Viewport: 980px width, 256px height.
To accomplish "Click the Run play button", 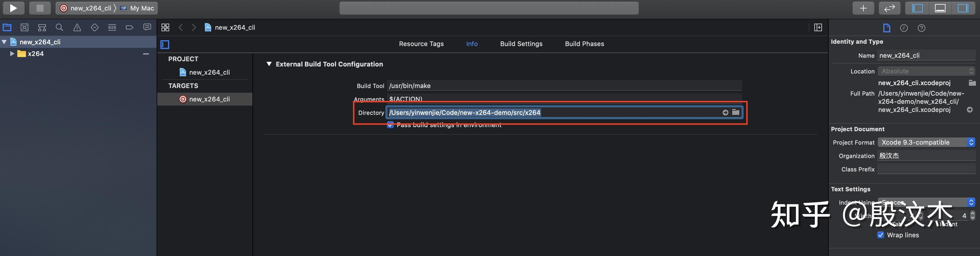I will (14, 8).
